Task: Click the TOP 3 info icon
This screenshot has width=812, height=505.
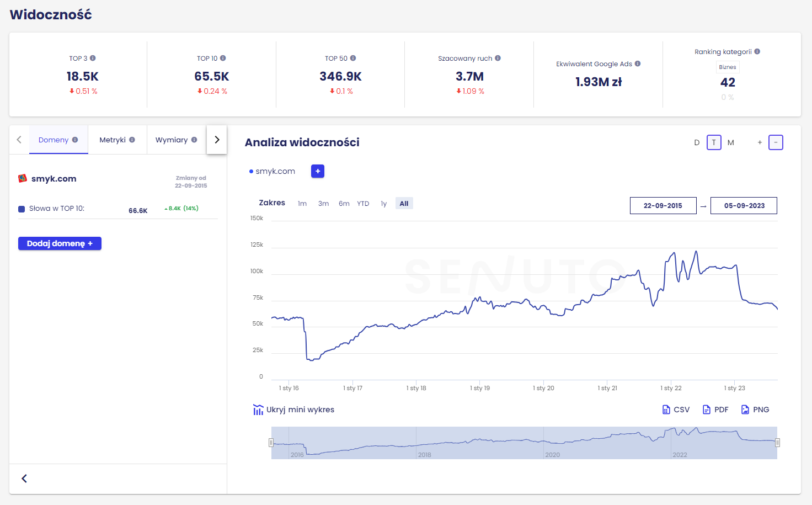Action: point(93,58)
